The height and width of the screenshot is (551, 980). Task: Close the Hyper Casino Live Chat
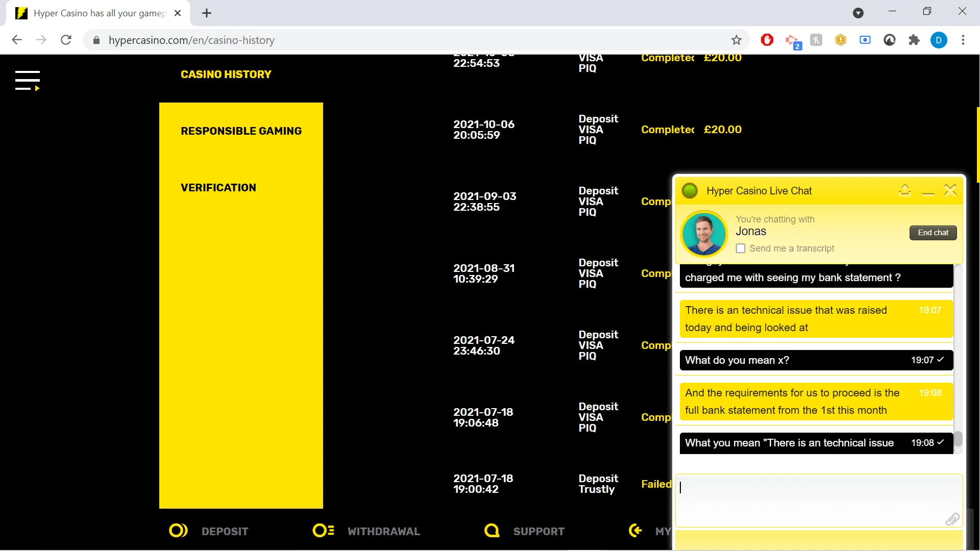[x=950, y=190]
